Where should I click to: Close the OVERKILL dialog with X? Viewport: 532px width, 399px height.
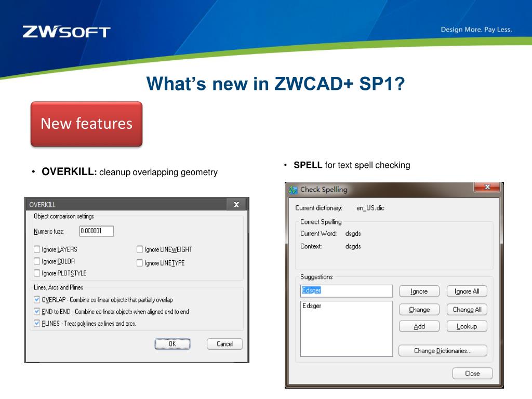tap(236, 205)
